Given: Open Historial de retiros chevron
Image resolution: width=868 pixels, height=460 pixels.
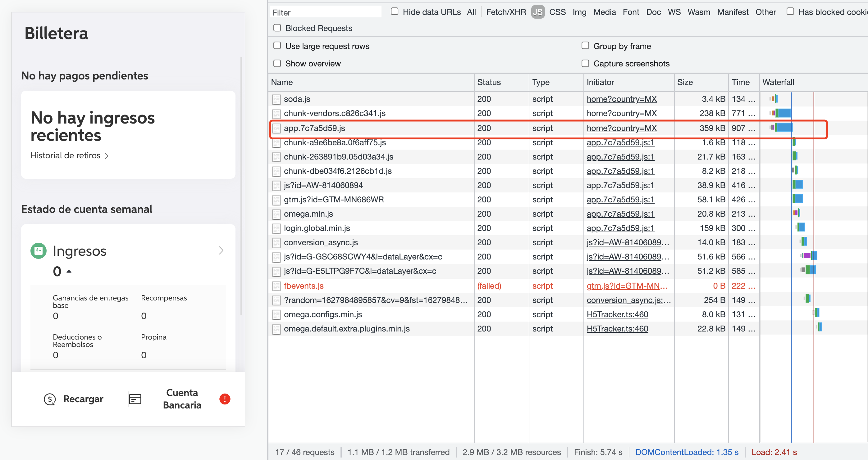Looking at the screenshot, I should 107,156.
